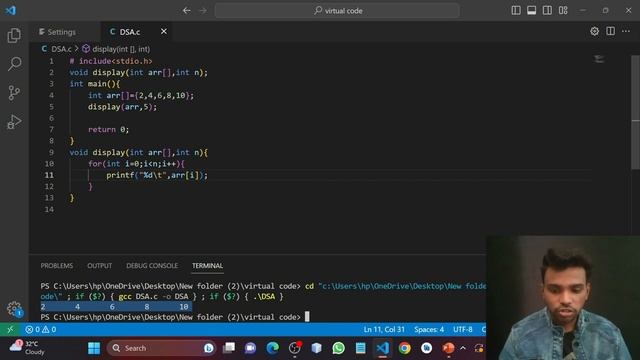Click the terminal prompt input line
This screenshot has width=640, height=360.
(175, 317)
